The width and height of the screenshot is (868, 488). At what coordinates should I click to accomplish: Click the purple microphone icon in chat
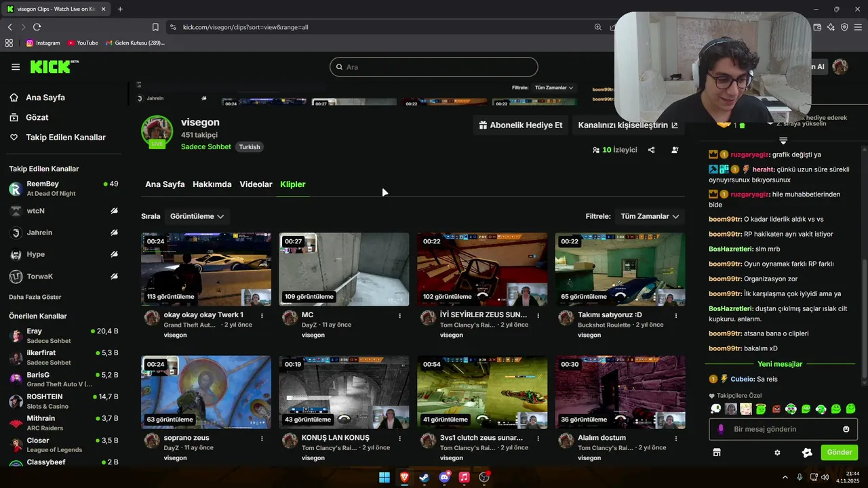[x=721, y=429]
